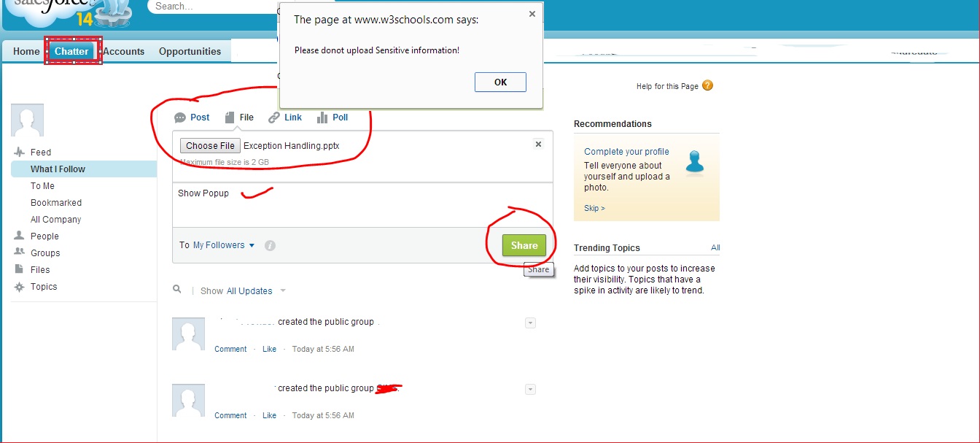Click the Skip link in Recommendations

coord(594,208)
